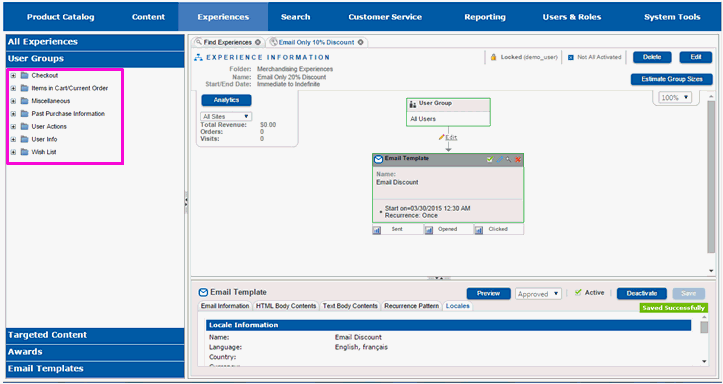
Task: Click the blue pencil edit icon on Email Template node
Action: 500,160
